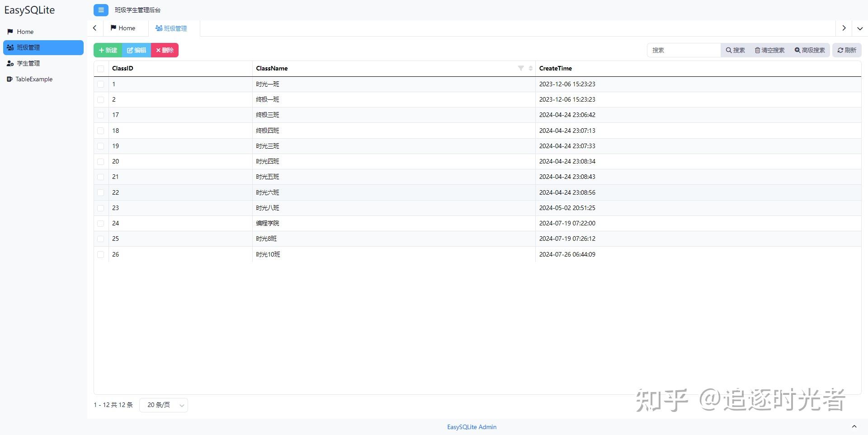Image resolution: width=868 pixels, height=435 pixels.
Task: Click the green 新建 button
Action: tap(108, 50)
